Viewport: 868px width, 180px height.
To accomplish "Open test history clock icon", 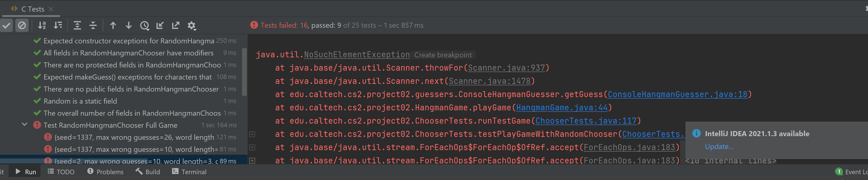I will coord(145,26).
